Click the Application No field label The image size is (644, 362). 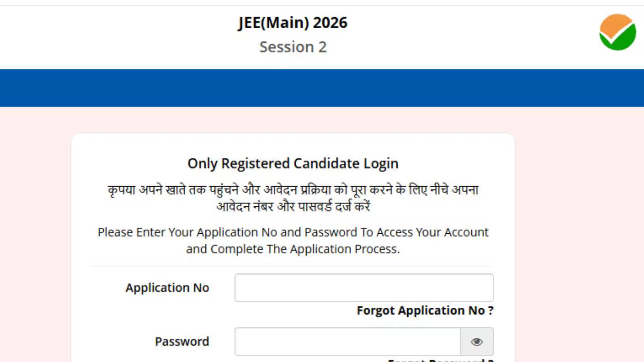[x=167, y=288]
